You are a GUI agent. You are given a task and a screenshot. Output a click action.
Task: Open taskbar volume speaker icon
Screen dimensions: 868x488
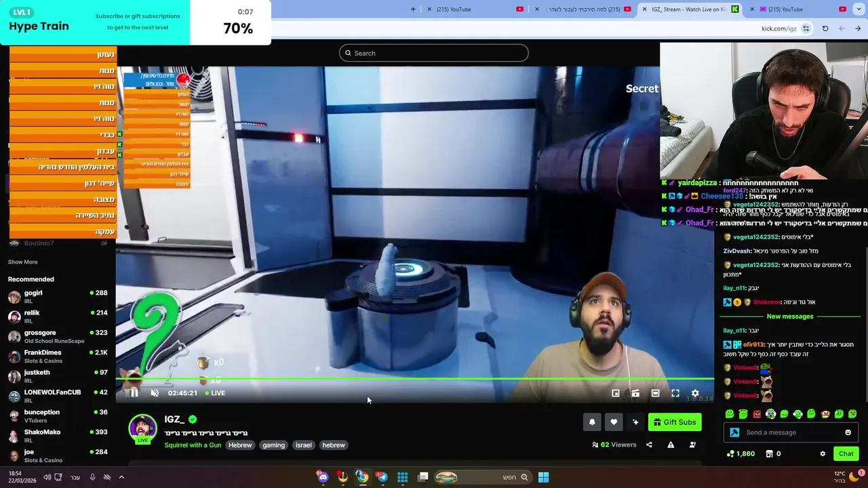point(47,477)
